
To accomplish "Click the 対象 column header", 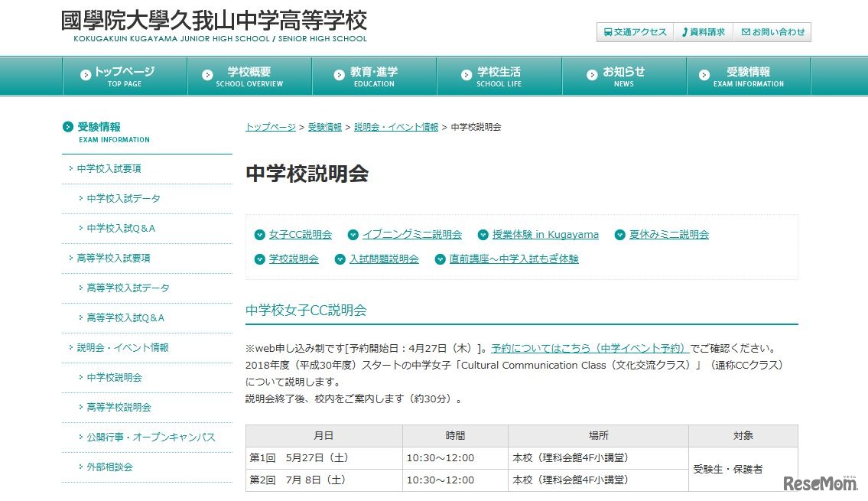I will coord(743,436).
